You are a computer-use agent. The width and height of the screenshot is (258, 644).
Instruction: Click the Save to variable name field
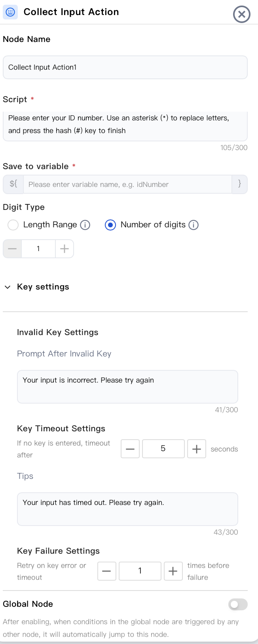pos(127,184)
